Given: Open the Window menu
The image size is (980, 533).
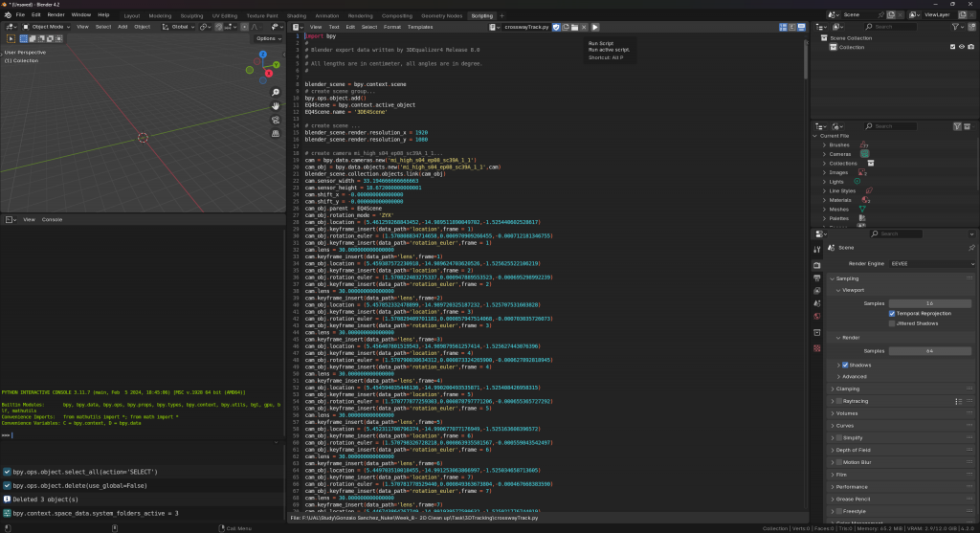Looking at the screenshot, I should tap(80, 14).
